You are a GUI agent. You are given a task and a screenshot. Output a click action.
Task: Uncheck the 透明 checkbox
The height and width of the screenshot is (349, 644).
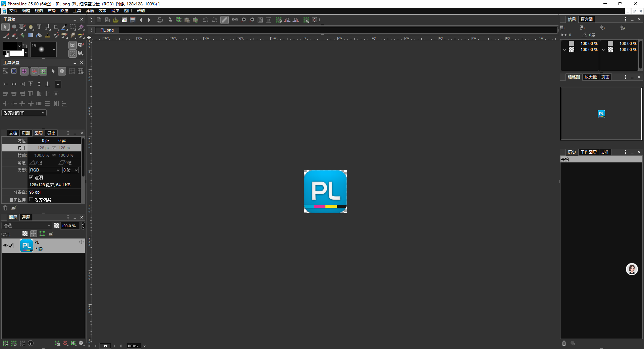31,178
